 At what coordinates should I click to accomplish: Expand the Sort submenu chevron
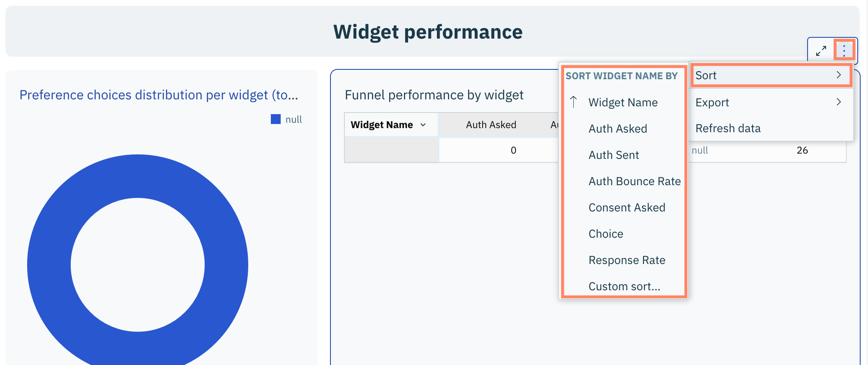(x=839, y=75)
